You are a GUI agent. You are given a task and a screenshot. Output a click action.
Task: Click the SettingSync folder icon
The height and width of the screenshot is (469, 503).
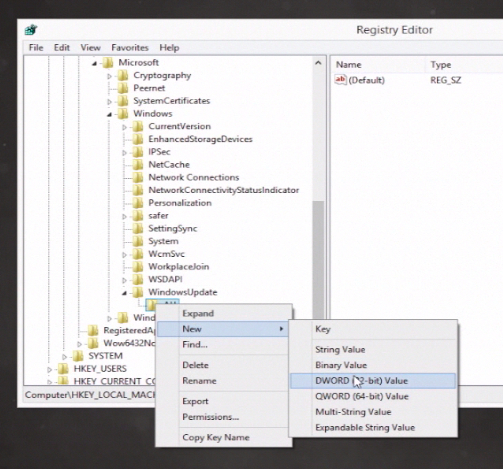click(138, 229)
